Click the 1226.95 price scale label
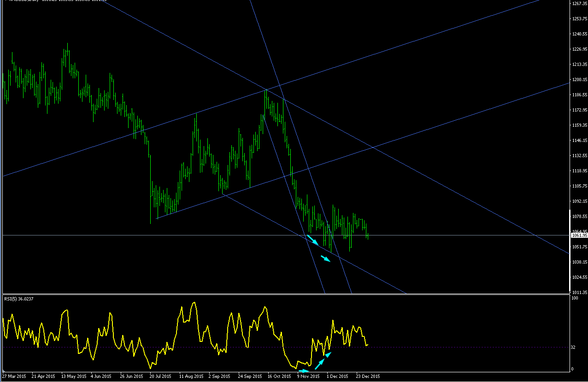The width and height of the screenshot is (588, 382). (579, 49)
